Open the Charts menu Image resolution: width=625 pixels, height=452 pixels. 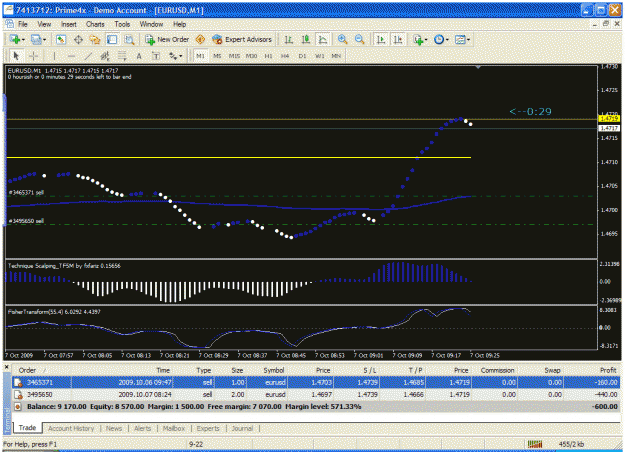coord(95,24)
